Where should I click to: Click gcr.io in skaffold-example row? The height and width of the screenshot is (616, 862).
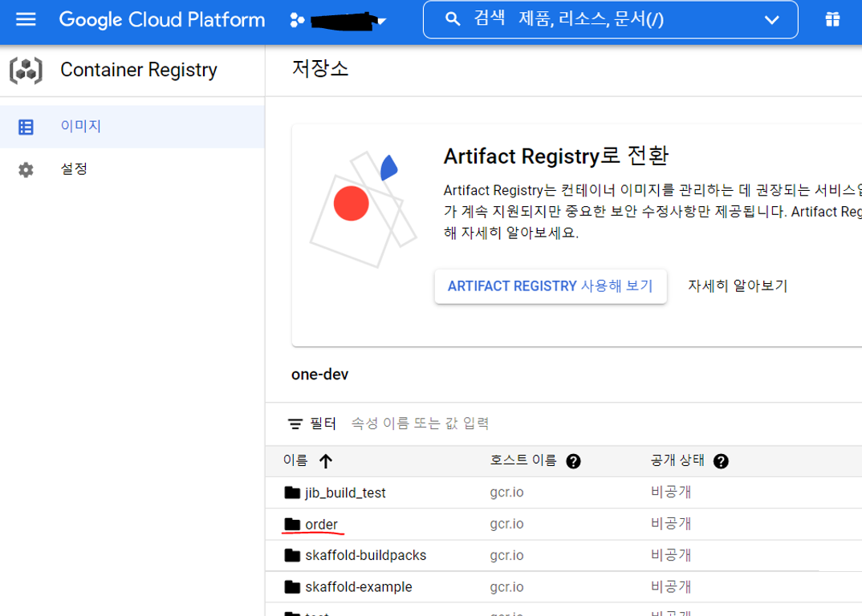506,587
